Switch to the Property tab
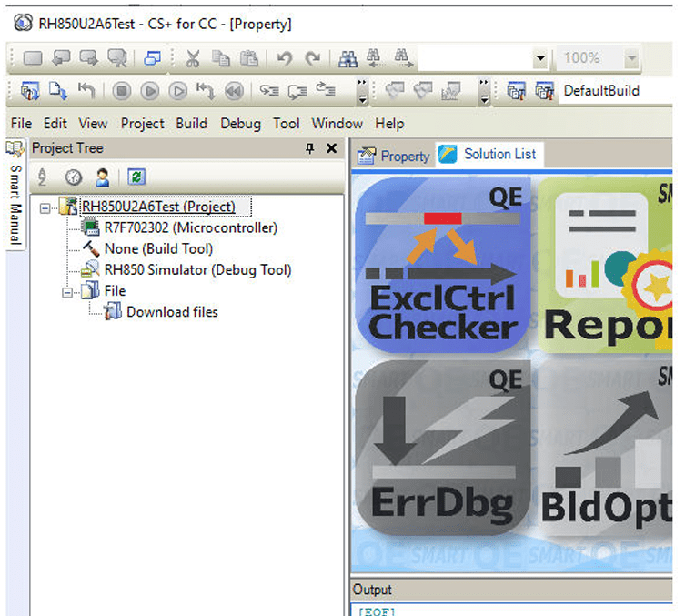Screen dimensions: 685x616 [x=394, y=156]
